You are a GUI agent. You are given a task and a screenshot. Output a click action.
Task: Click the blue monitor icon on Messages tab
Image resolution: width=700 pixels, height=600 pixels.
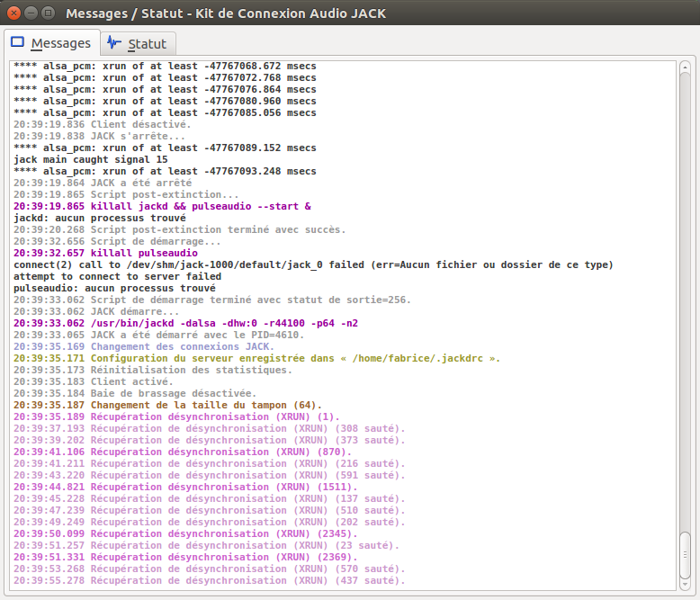coord(17,43)
